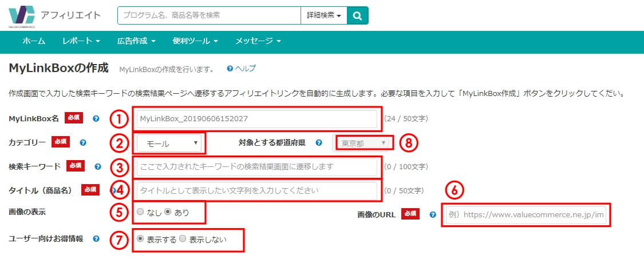Image resolution: width=644 pixels, height=263 pixels.
Task: Click help icon beside 検索キーワード
Action: [x=97, y=166]
